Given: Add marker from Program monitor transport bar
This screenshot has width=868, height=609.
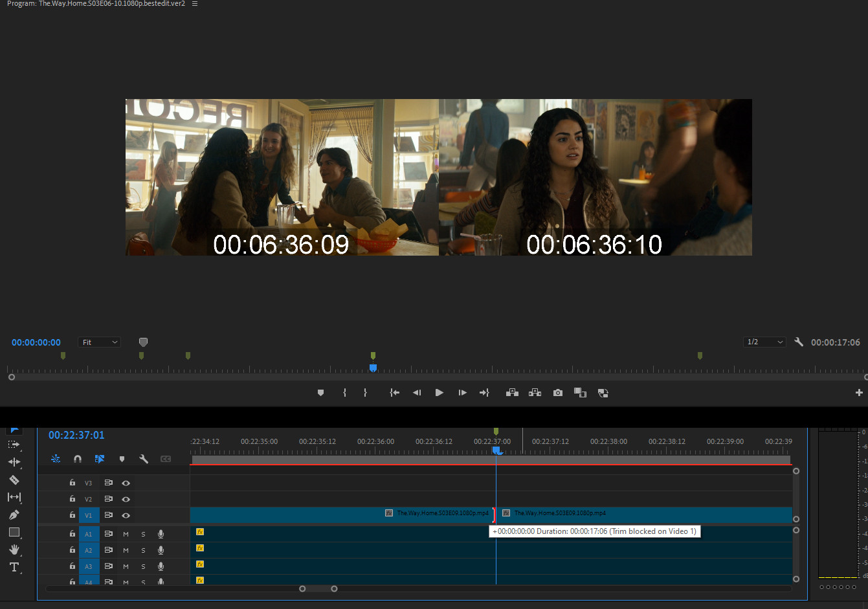Looking at the screenshot, I should click(x=320, y=393).
